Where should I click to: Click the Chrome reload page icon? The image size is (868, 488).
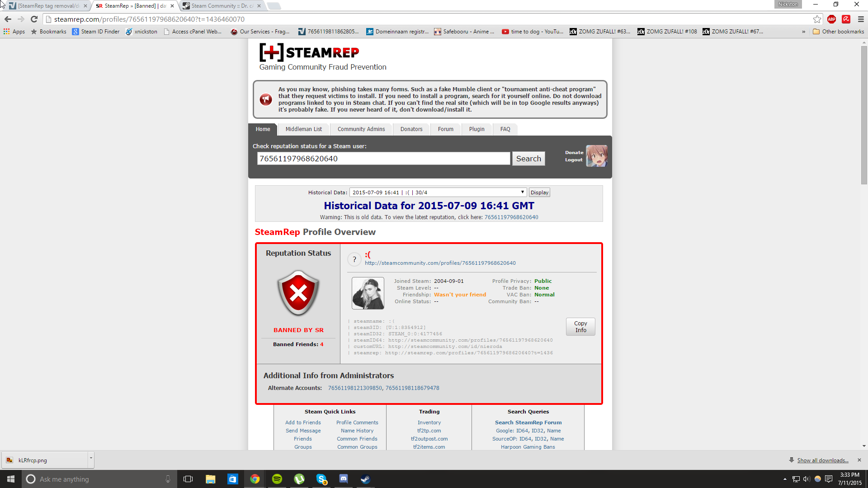[34, 19]
